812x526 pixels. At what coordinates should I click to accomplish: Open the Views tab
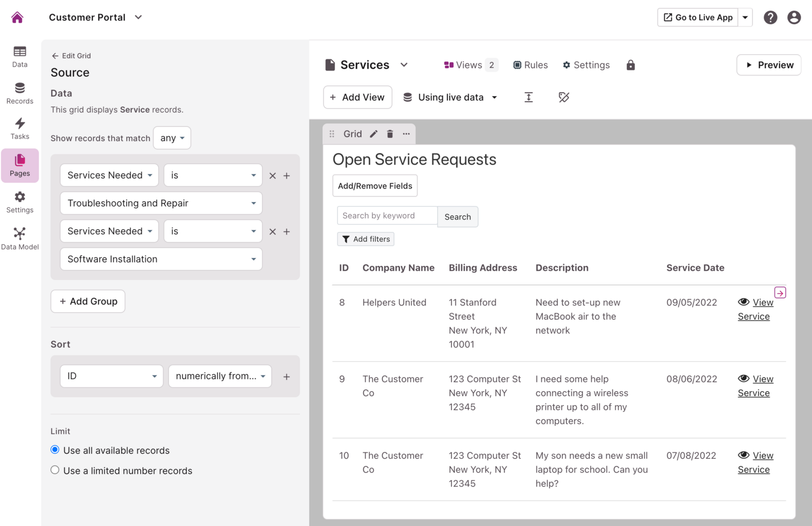coord(469,65)
